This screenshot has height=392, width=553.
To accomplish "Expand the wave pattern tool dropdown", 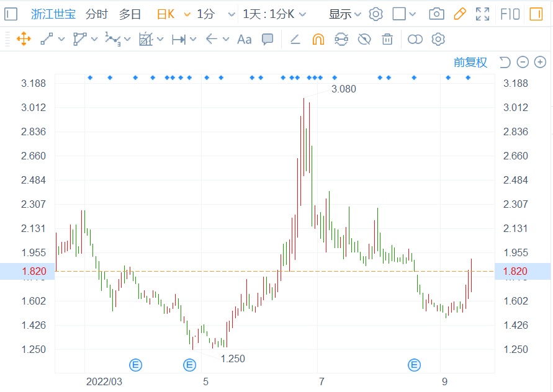I will tap(127, 39).
